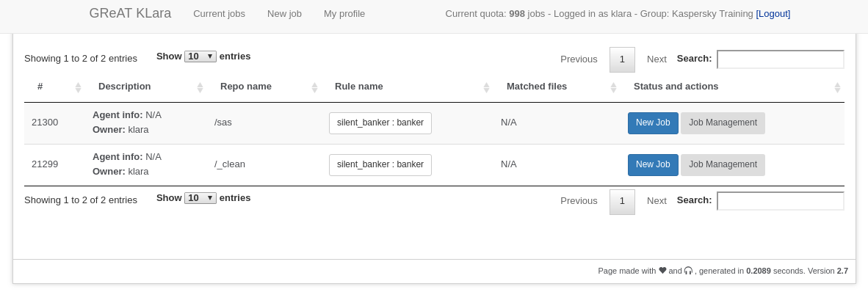
Task: Focus the top Search input field
Action: [x=781, y=59]
